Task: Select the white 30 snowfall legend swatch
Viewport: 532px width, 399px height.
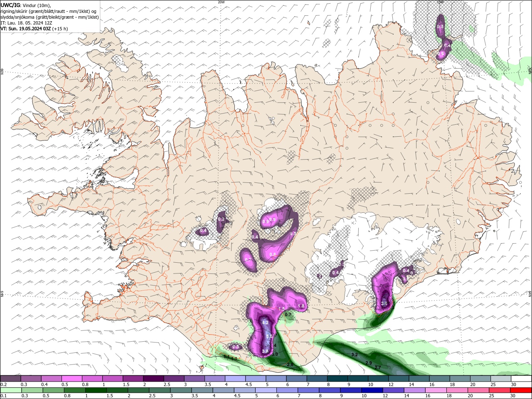Action: click(522, 378)
